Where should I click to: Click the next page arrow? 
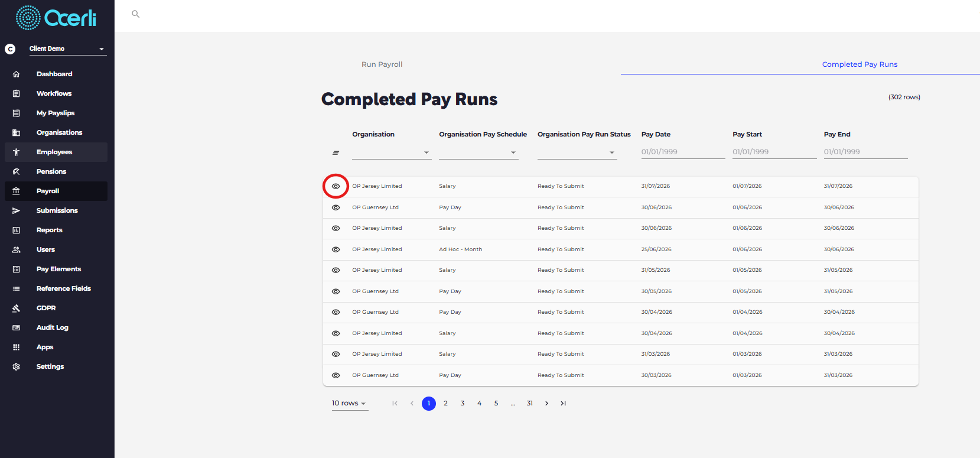[x=546, y=403]
